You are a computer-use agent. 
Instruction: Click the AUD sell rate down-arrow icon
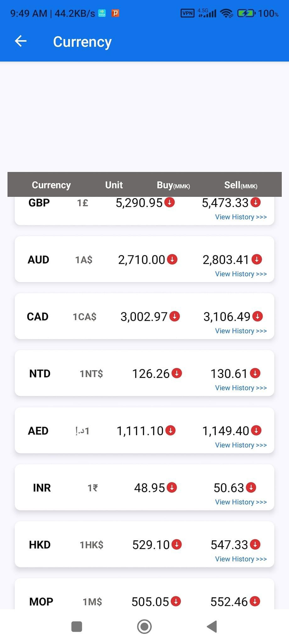(x=257, y=259)
